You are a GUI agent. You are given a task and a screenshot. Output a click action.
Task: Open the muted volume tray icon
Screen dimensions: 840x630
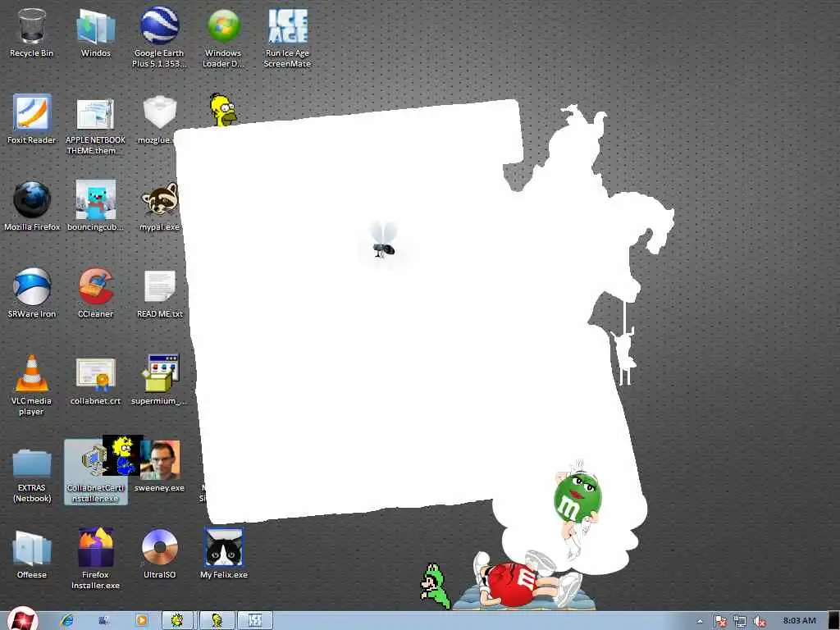coord(759,621)
